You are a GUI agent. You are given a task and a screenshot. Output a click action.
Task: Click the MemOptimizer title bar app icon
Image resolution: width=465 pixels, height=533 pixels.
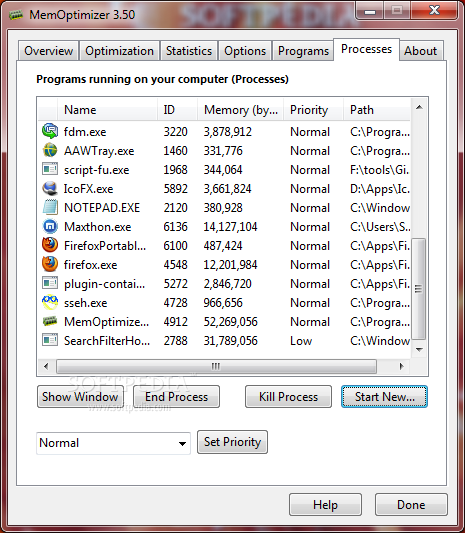click(16, 15)
